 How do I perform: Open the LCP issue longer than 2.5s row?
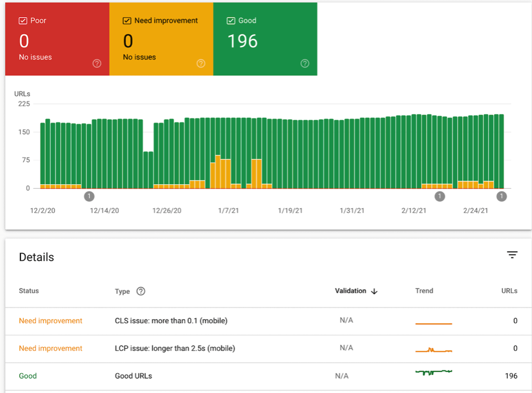pyautogui.click(x=268, y=349)
